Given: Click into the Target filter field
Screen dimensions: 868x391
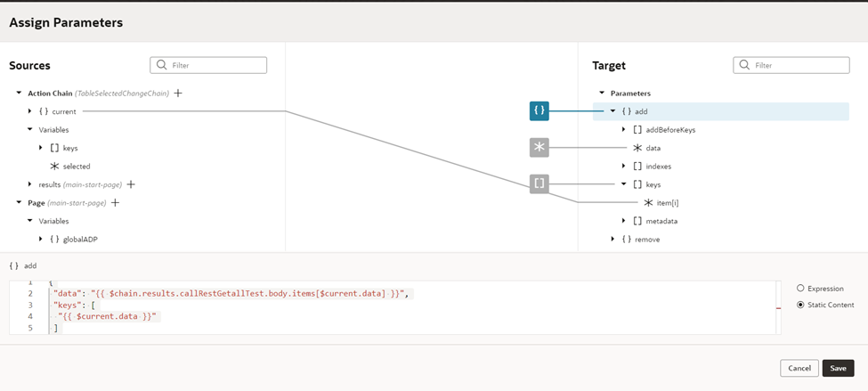Looking at the screenshot, I should tap(791, 65).
